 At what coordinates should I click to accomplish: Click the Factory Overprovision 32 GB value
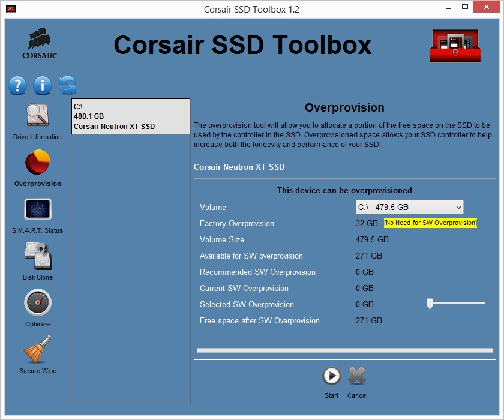click(x=367, y=223)
